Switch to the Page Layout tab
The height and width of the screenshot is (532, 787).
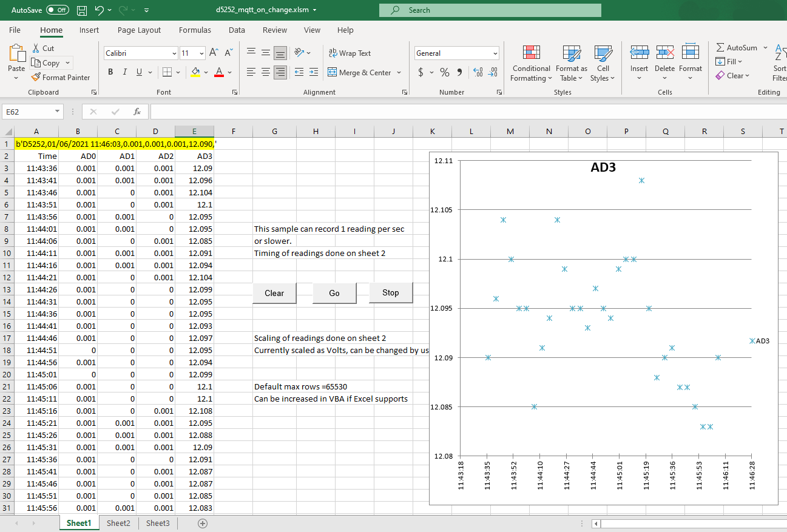(x=140, y=30)
